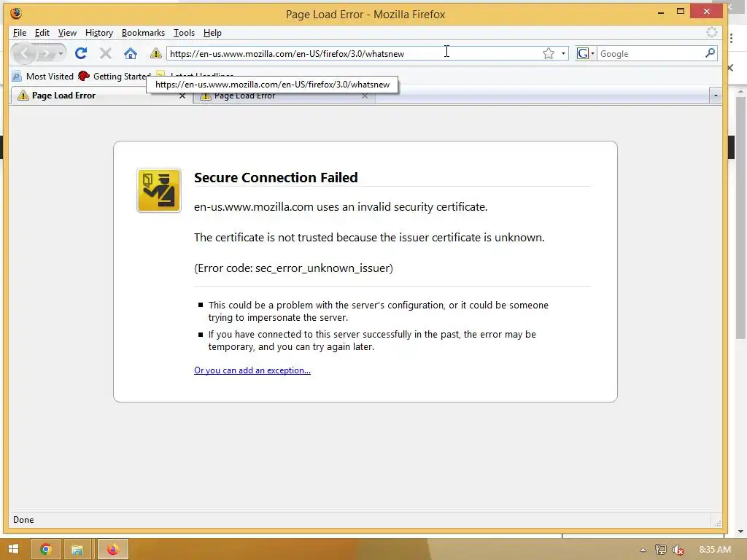Click the background window's vertical scrollbar

tap(740, 217)
